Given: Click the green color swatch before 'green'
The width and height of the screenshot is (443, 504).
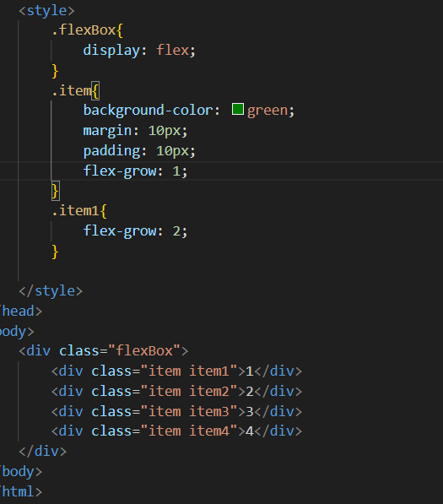Looking at the screenshot, I should pos(238,109).
